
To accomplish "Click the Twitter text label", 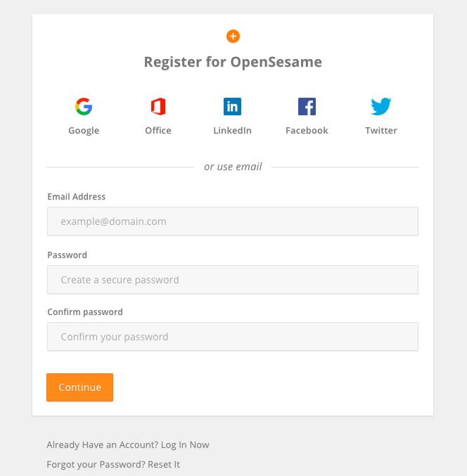I will (x=381, y=131).
